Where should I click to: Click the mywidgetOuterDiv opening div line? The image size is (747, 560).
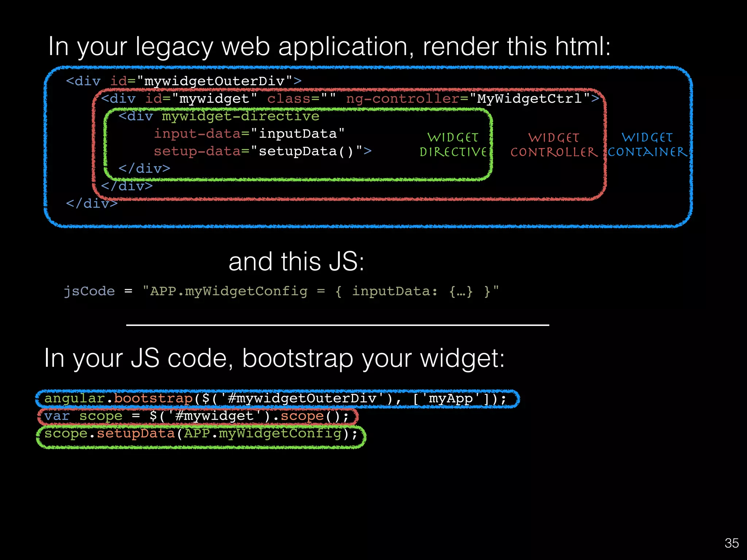click(x=184, y=81)
